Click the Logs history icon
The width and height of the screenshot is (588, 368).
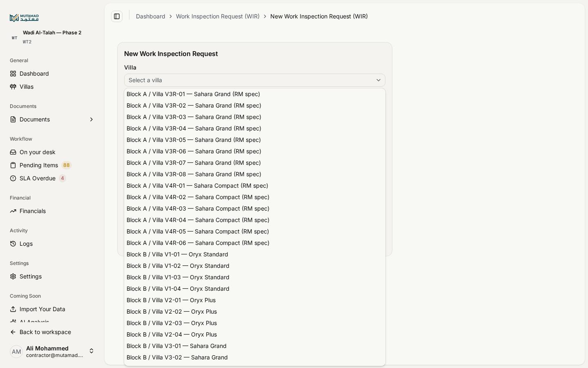[x=13, y=244]
